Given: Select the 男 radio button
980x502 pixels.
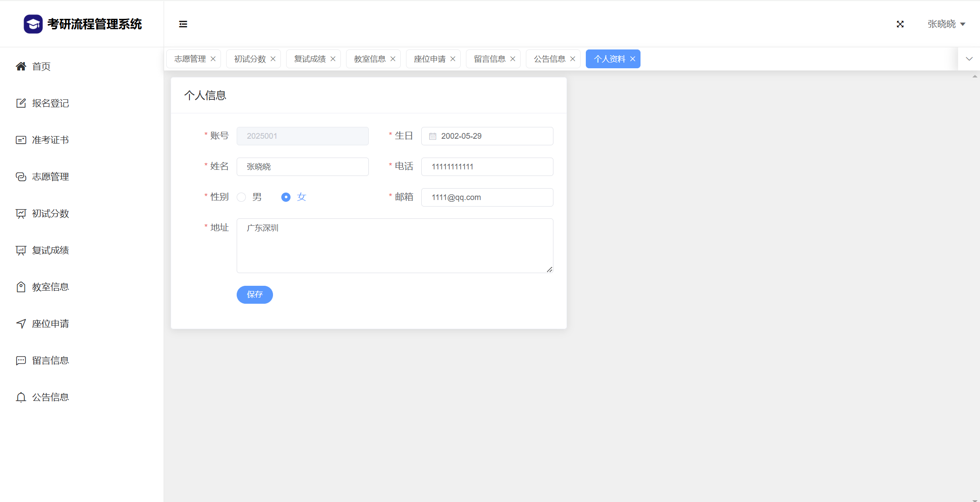Looking at the screenshot, I should pyautogui.click(x=241, y=197).
